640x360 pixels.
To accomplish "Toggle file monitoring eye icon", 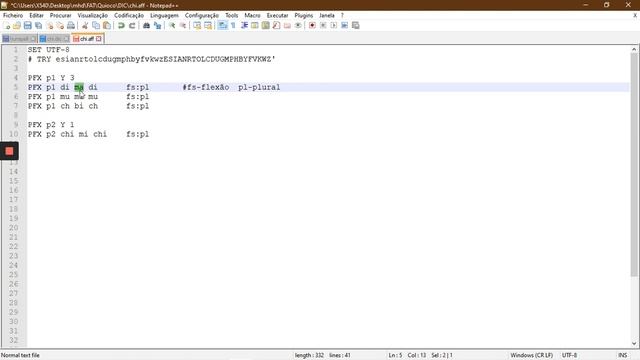I will 298,25.
